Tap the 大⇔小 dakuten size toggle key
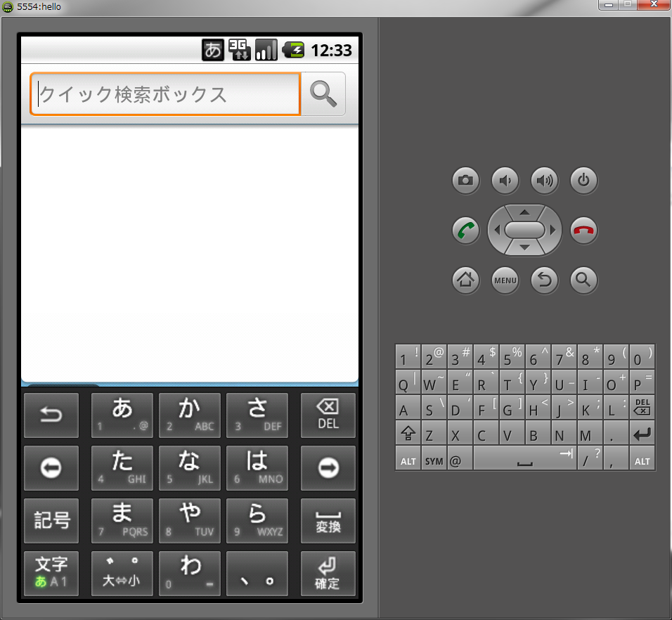The image size is (672, 620). (122, 574)
